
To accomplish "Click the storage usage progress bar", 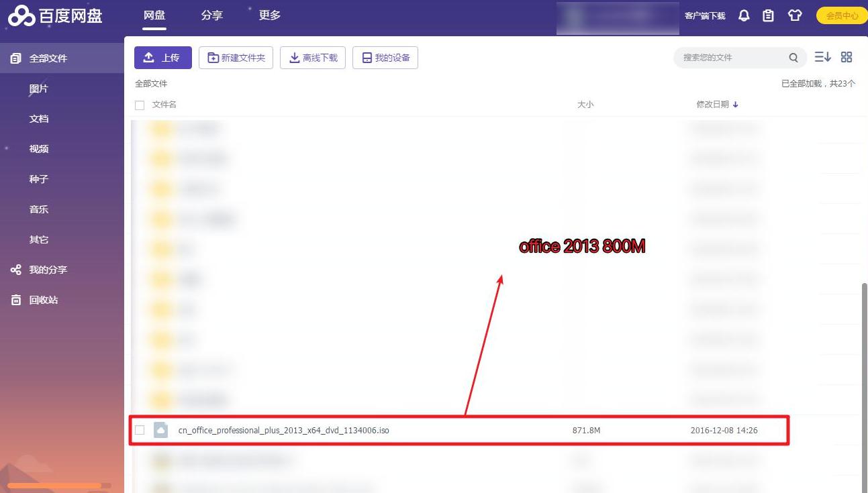I will click(x=59, y=485).
